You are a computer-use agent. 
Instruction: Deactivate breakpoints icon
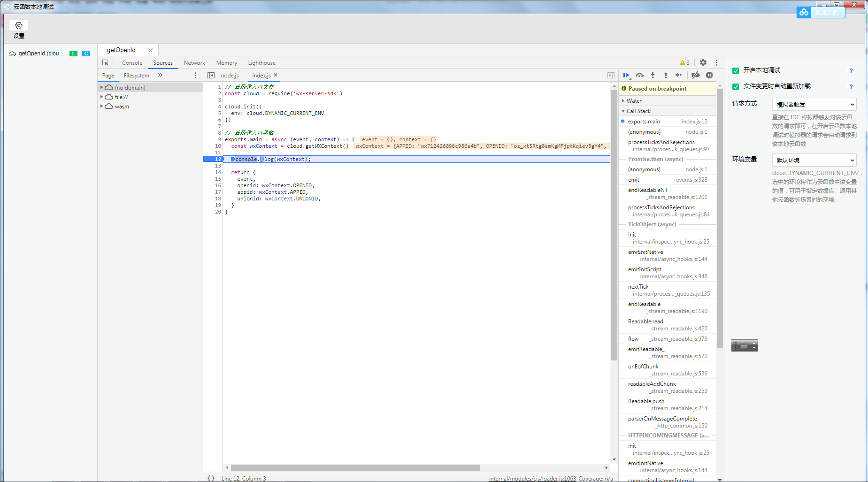[696, 75]
